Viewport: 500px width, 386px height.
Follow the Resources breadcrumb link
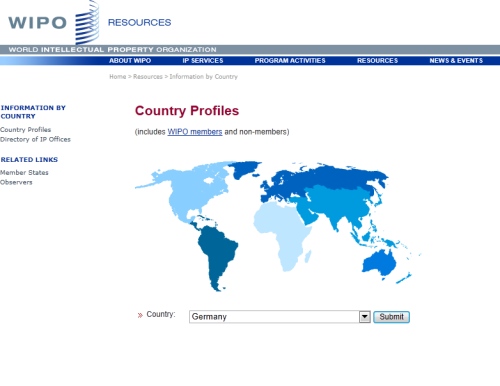click(x=148, y=77)
